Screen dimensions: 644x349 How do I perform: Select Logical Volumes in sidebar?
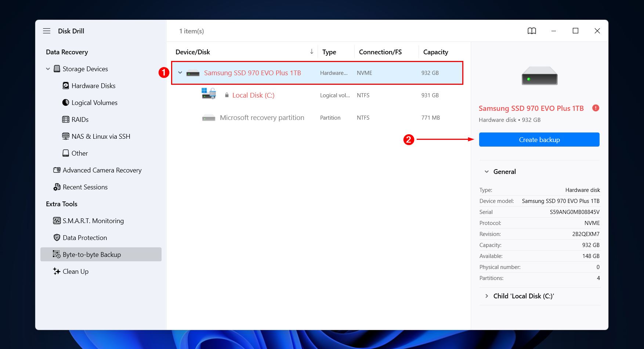[94, 103]
